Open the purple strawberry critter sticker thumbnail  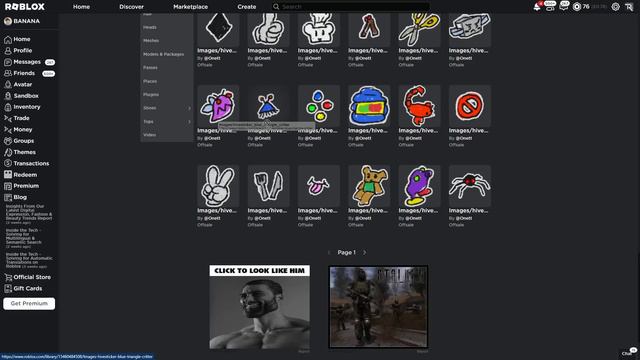point(218,106)
